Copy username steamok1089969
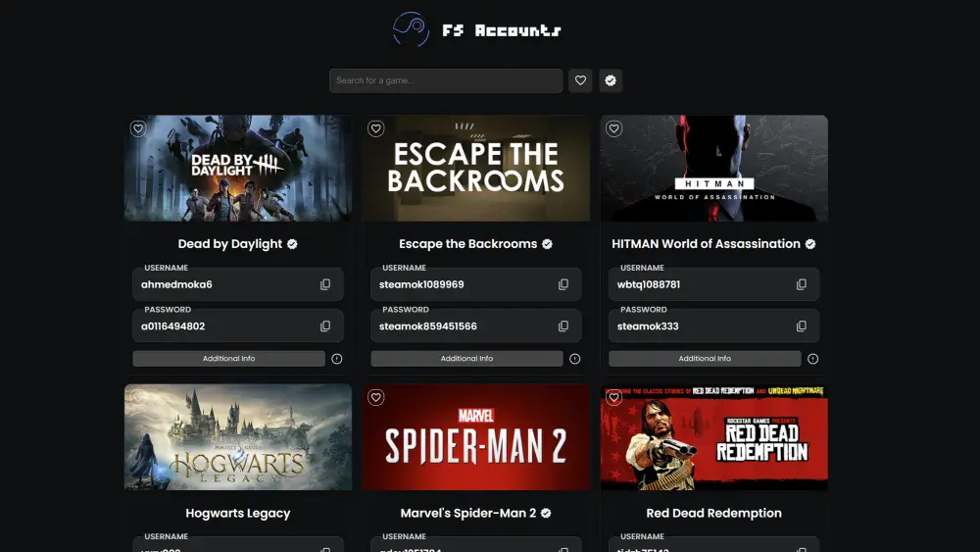This screenshot has height=552, width=980. (563, 284)
